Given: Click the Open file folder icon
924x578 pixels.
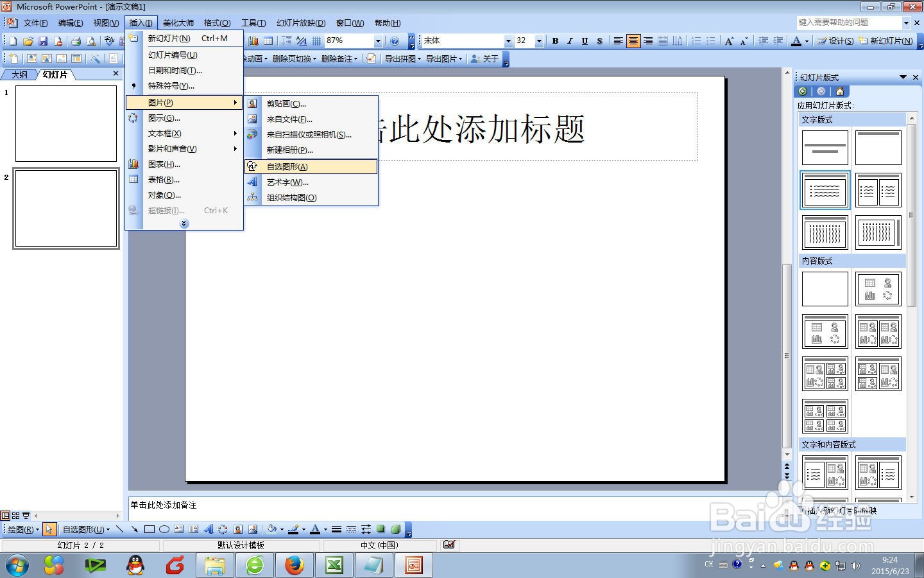Looking at the screenshot, I should pos(28,41).
